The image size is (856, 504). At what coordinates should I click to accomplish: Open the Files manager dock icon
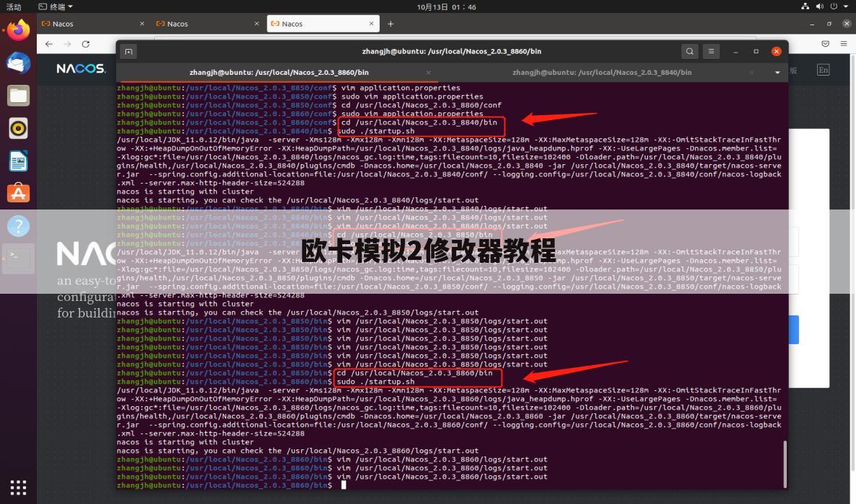(18, 96)
